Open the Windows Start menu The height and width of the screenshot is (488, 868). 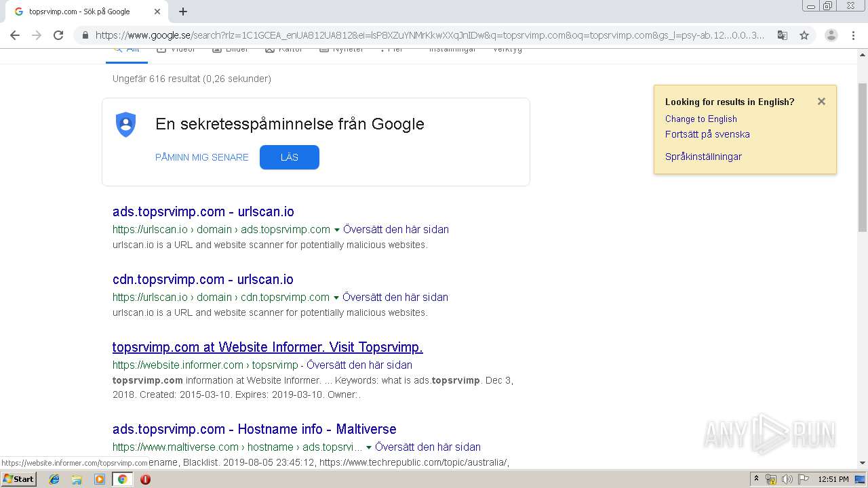tap(18, 479)
